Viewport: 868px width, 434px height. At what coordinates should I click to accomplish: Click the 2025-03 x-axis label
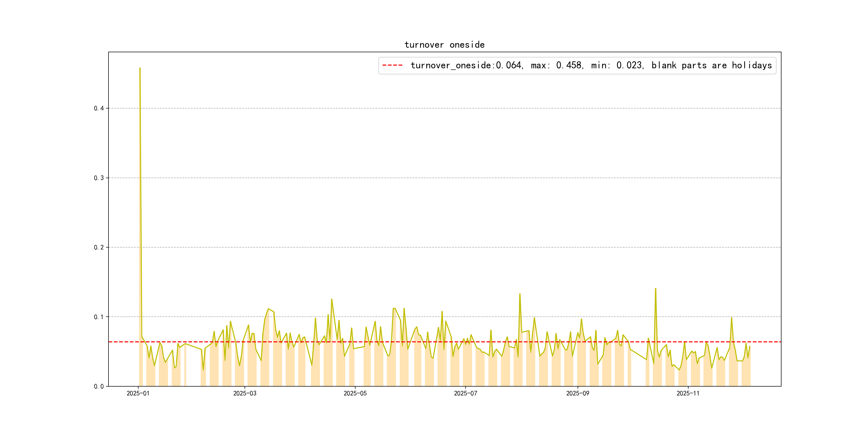[245, 394]
